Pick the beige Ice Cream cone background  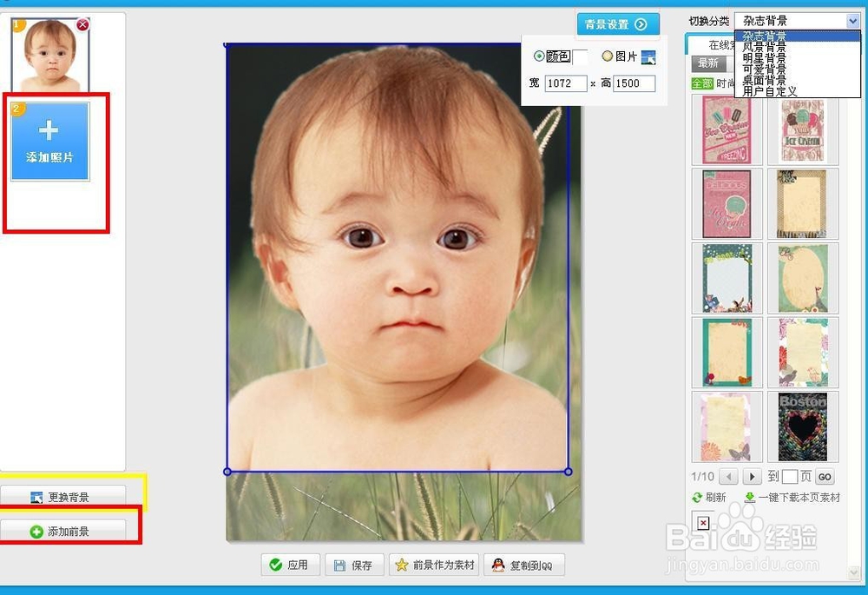point(803,129)
